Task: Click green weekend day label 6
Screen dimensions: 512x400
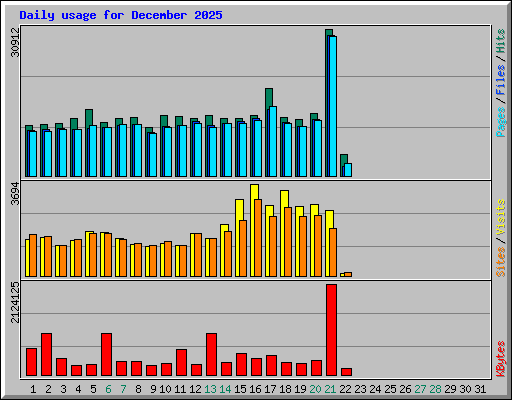Action: (x=108, y=389)
